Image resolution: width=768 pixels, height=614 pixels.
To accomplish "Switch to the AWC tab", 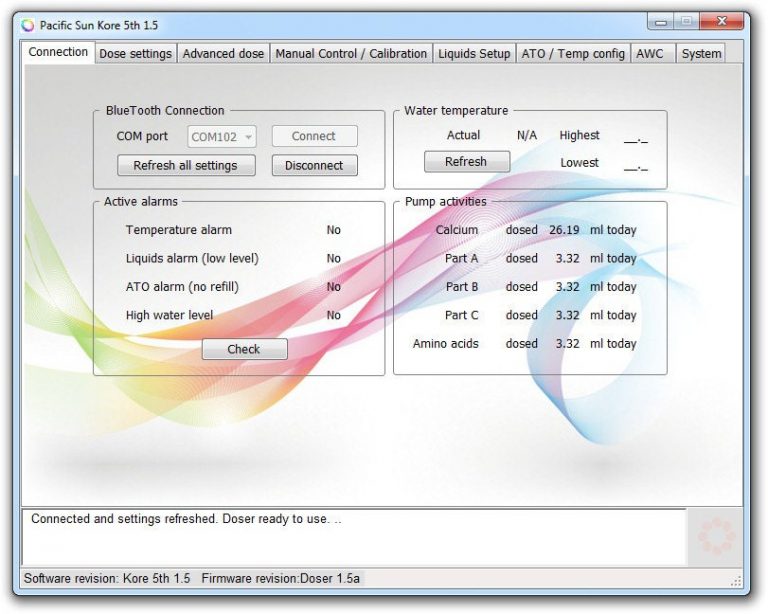I will point(650,54).
